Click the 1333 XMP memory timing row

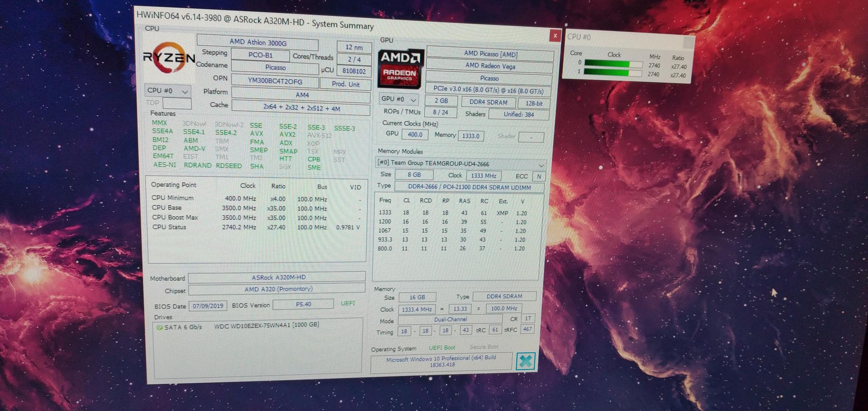click(x=452, y=213)
